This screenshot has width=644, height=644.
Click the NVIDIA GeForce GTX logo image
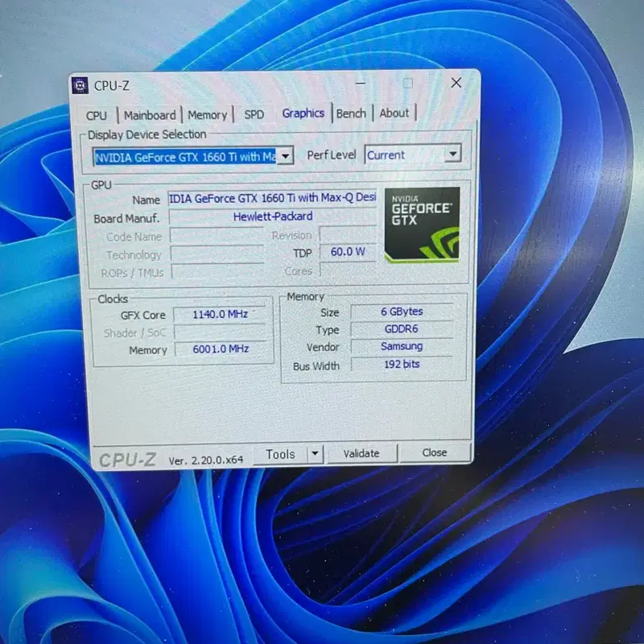tap(422, 225)
